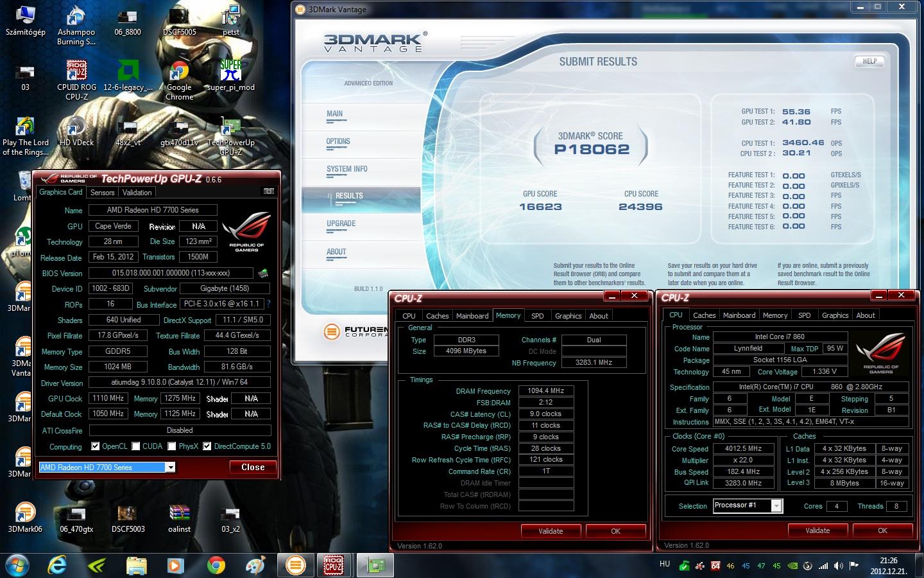
Task: Open the Számítógép desktop icon
Action: coord(26,21)
